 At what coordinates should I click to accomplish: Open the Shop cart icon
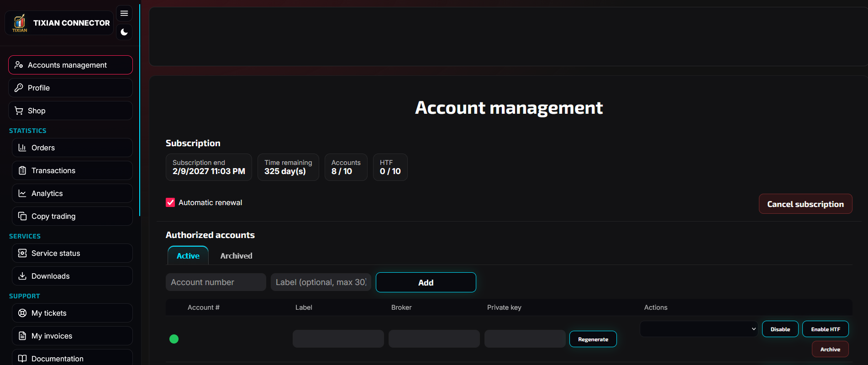(19, 111)
